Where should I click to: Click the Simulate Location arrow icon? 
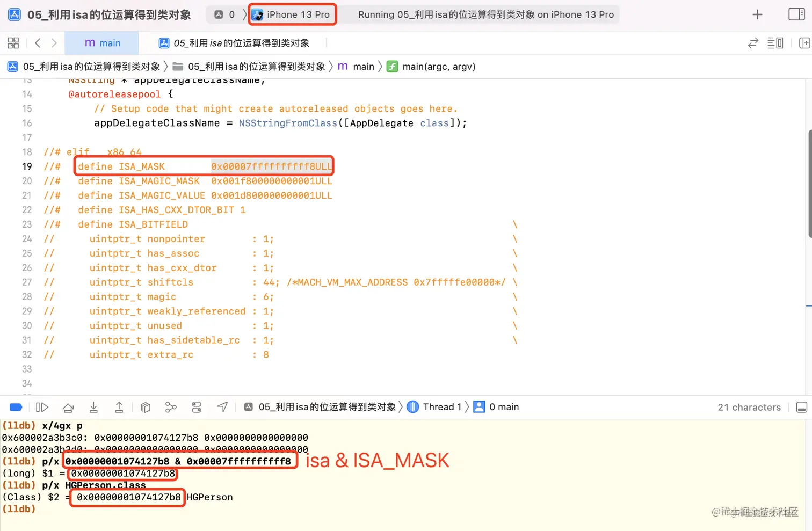(222, 407)
